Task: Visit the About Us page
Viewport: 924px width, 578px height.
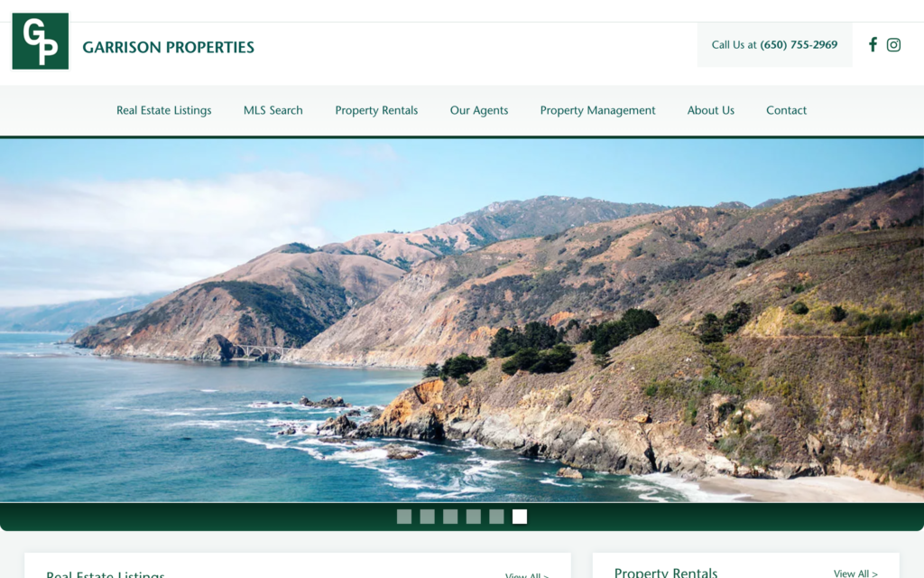Action: tap(711, 110)
